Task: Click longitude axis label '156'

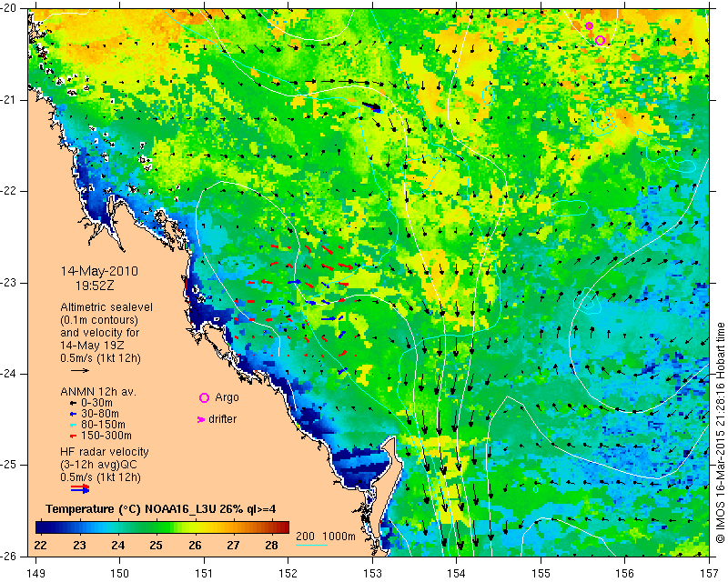Action: (625, 574)
